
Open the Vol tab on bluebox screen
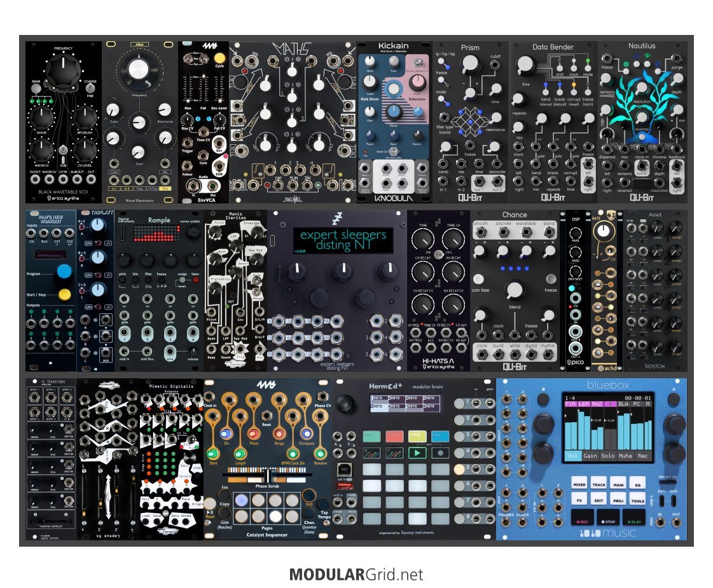[x=573, y=455]
